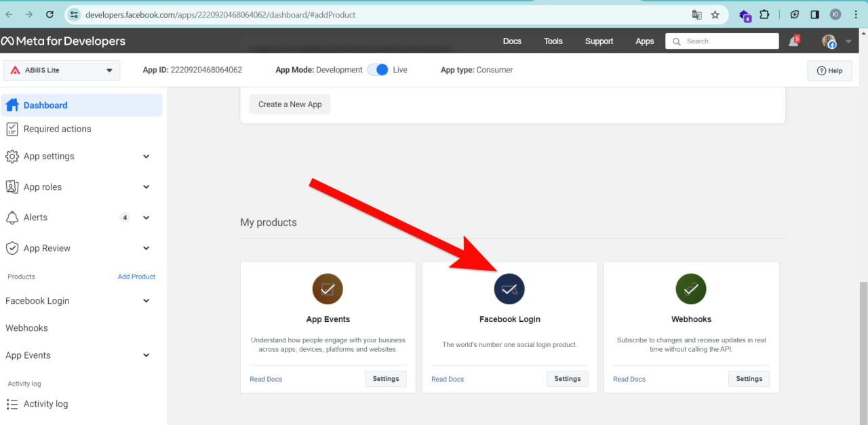The height and width of the screenshot is (425, 868).
Task: Reload the page with refresh icon
Action: tap(50, 14)
